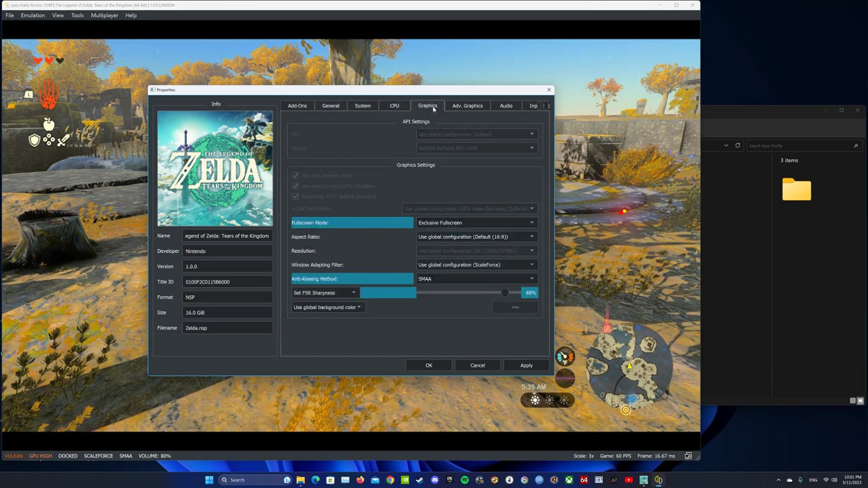Image resolution: width=868 pixels, height=488 pixels.
Task: Open the Emulation menu
Action: click(x=32, y=15)
